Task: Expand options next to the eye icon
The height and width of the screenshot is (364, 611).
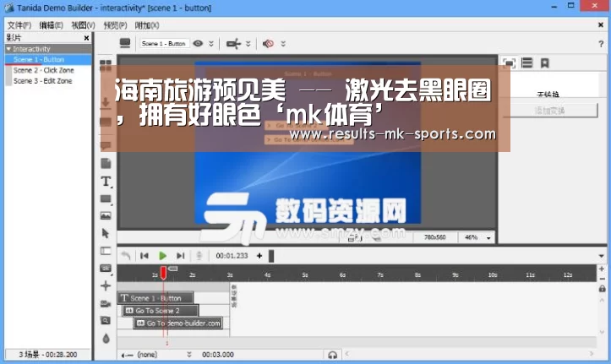Action: pos(211,44)
